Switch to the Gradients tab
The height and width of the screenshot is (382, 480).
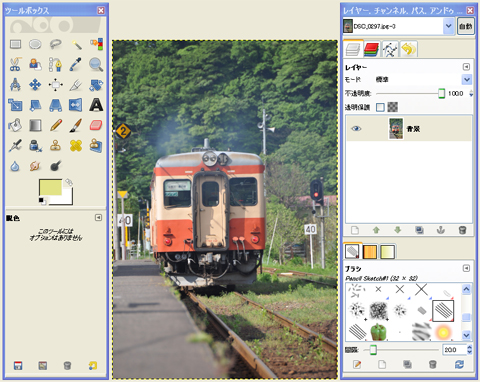click(x=388, y=252)
